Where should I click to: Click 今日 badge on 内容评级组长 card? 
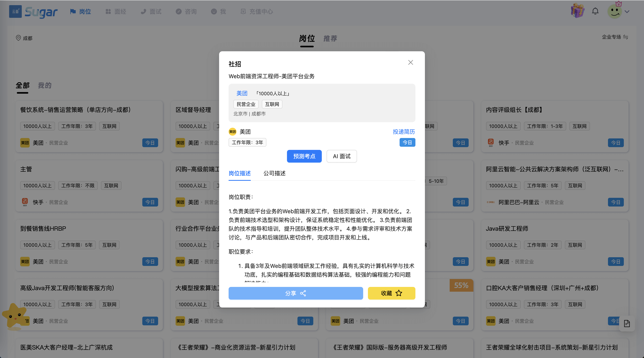[616, 143]
